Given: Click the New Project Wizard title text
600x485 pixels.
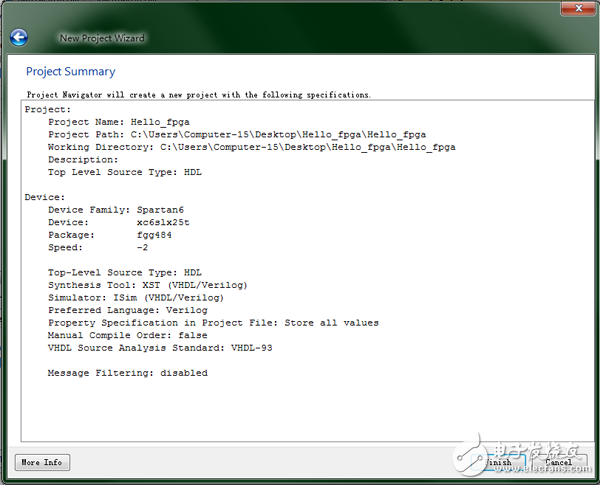Looking at the screenshot, I should click(x=102, y=39).
